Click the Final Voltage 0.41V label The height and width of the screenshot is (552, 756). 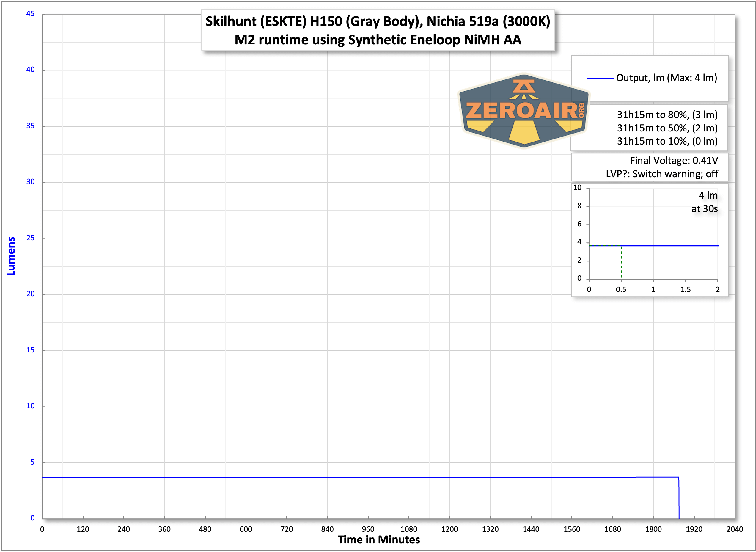[674, 160]
